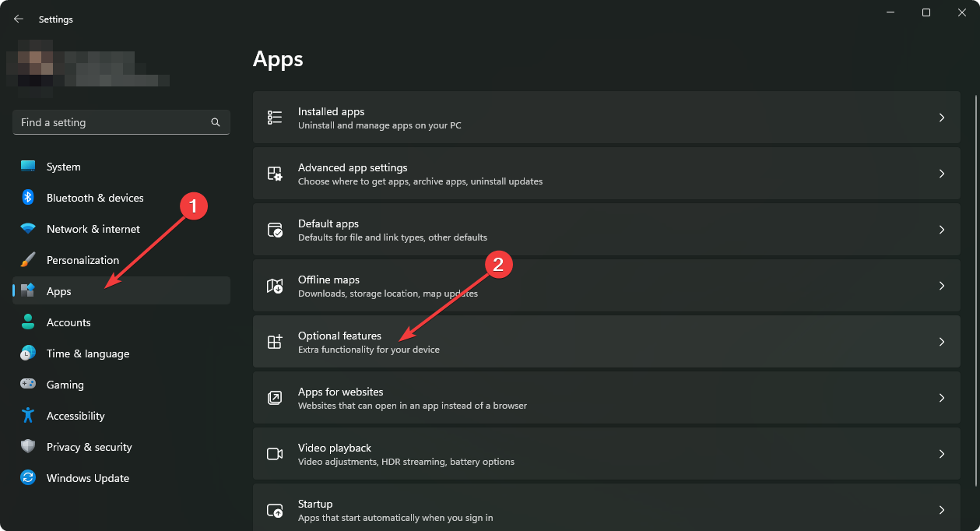Open Optional features
This screenshot has height=531, width=980.
[606, 342]
